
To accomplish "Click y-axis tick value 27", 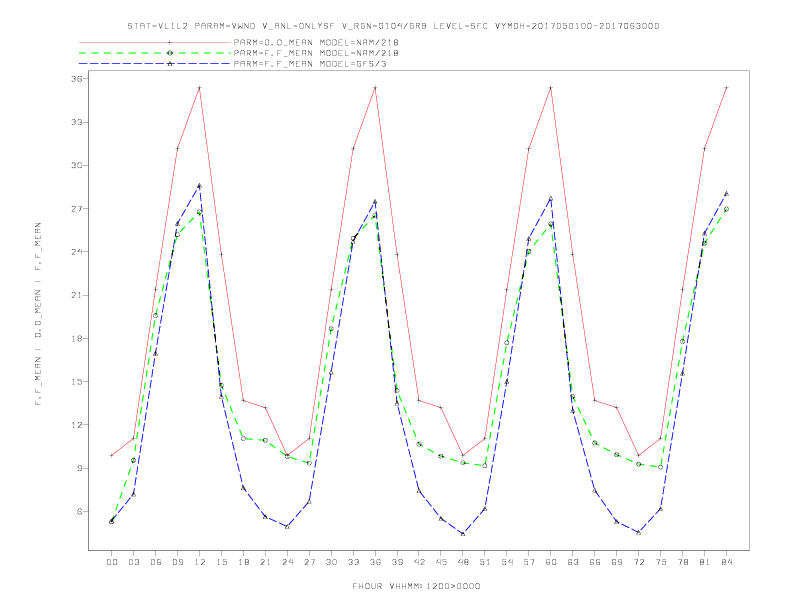I will click(76, 209).
